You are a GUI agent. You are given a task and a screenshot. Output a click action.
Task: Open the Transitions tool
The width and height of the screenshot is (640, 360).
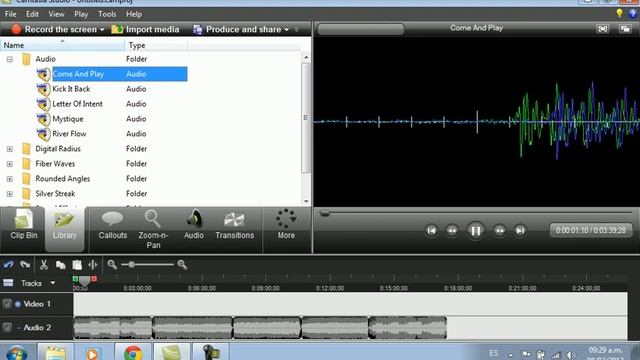pos(235,225)
